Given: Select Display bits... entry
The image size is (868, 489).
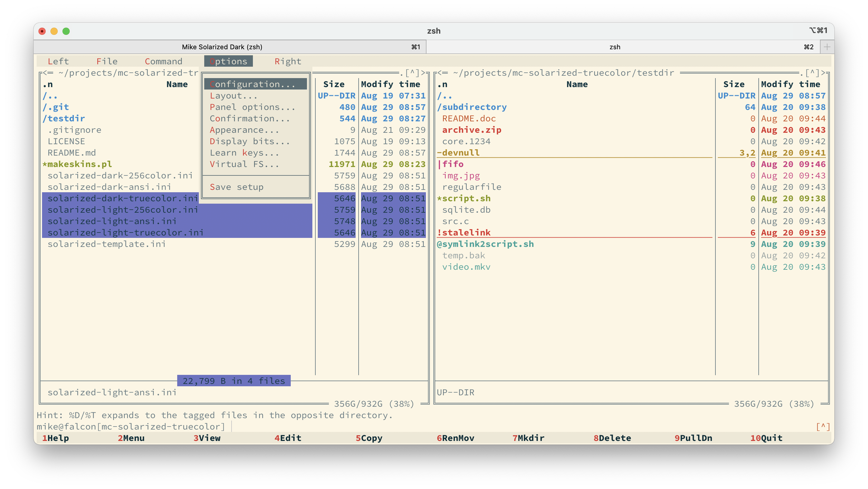Looking at the screenshot, I should click(x=255, y=141).
